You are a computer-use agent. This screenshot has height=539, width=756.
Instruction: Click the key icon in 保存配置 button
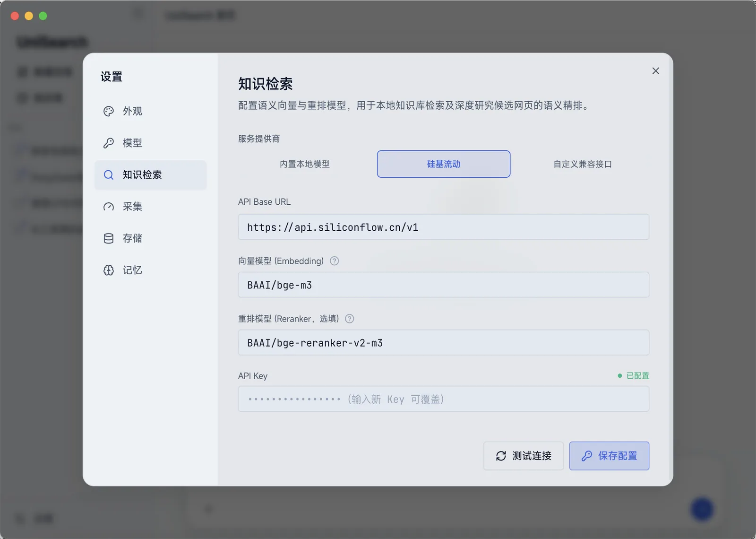tap(587, 456)
